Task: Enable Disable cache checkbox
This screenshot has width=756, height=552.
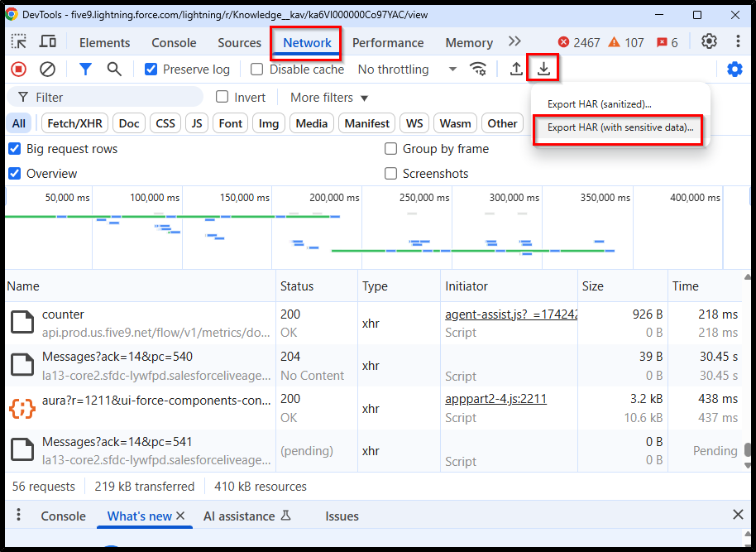Action: tap(257, 70)
